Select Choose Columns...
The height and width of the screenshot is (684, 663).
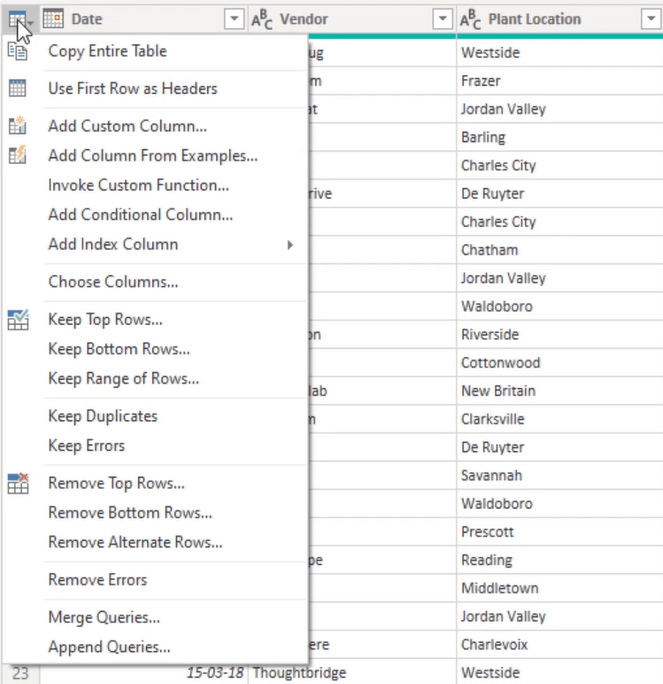155,282
